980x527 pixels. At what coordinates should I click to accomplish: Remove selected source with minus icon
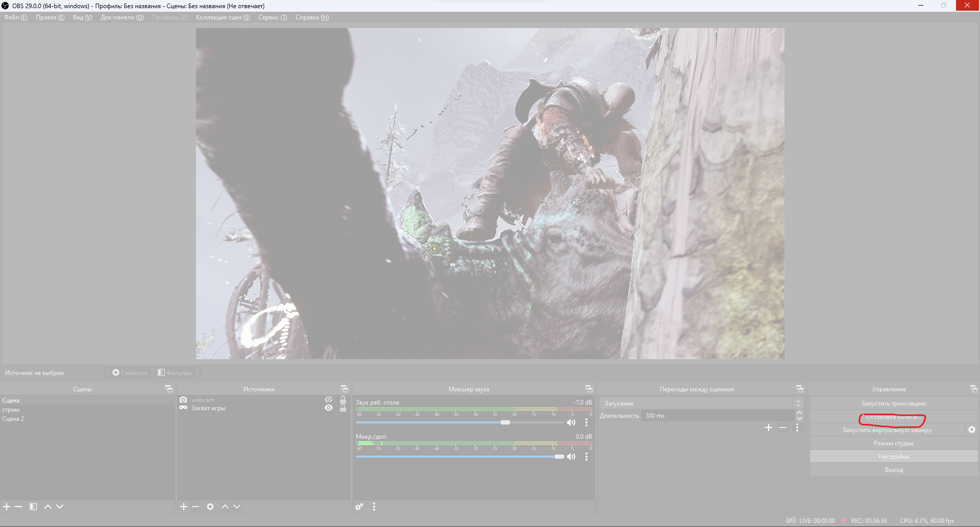(x=195, y=507)
